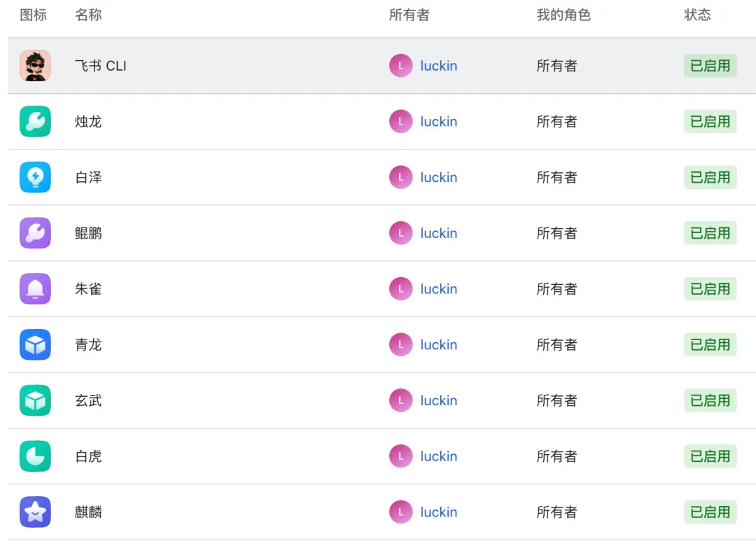The height and width of the screenshot is (555, 756).
Task: Open the app named 青龙
Action: (88, 345)
